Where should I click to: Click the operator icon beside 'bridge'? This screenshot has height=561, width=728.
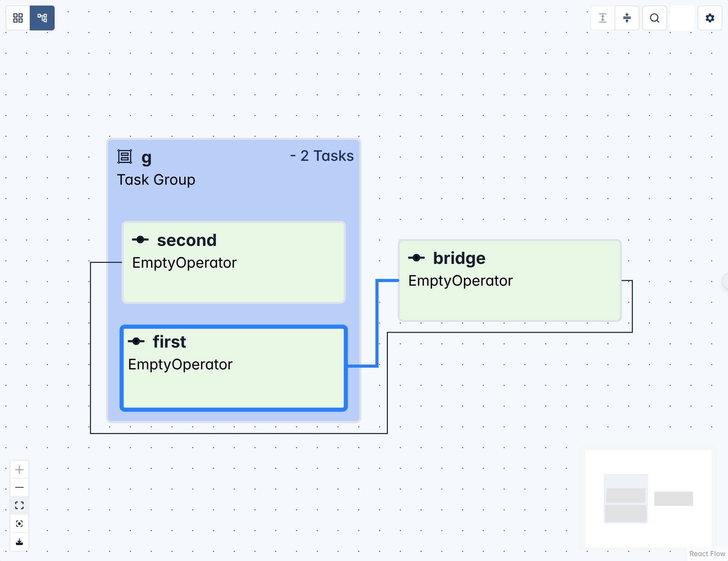(416, 258)
